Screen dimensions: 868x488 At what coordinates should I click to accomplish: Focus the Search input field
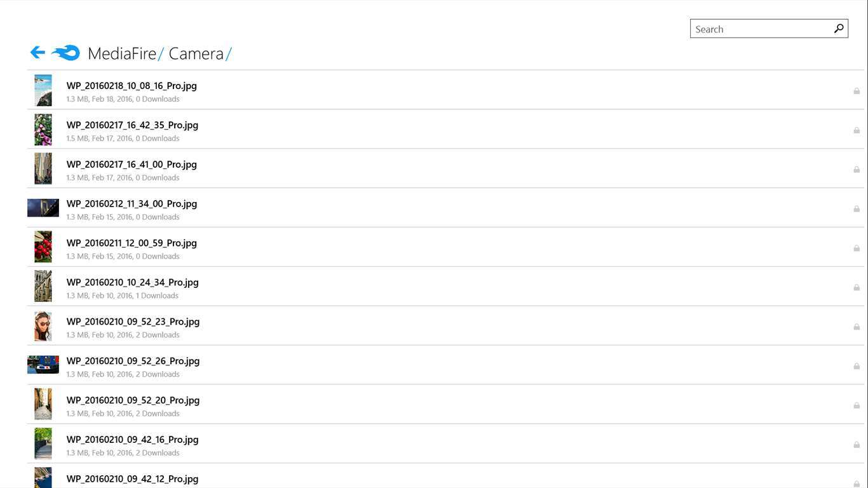click(761, 29)
